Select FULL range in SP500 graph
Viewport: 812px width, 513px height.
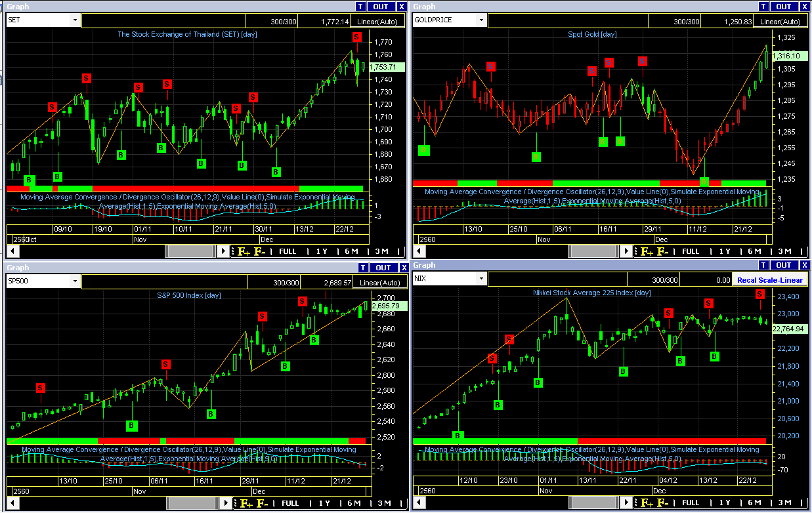pyautogui.click(x=290, y=503)
